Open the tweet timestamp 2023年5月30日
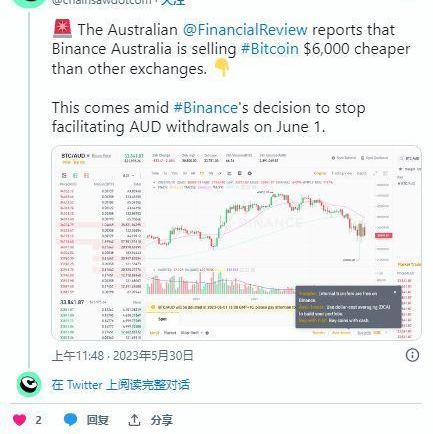Screen dimensions: 433x434 [x=153, y=356]
